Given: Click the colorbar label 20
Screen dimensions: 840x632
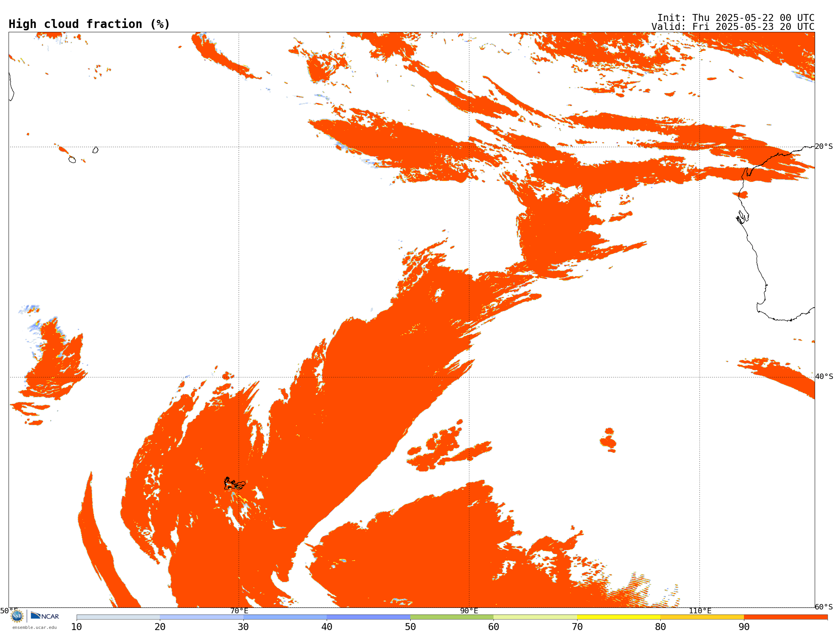Looking at the screenshot, I should tap(160, 627).
